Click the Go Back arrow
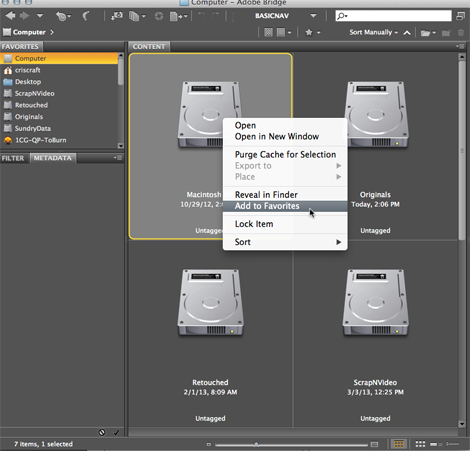This screenshot has width=470, height=451. pos(11,16)
